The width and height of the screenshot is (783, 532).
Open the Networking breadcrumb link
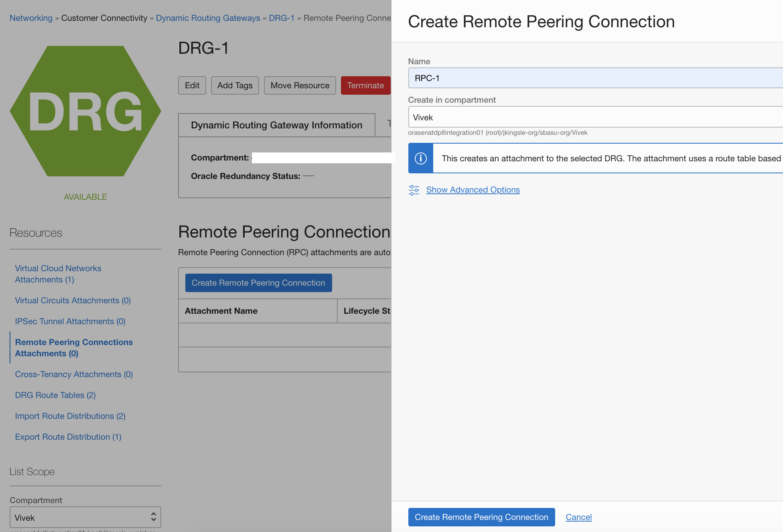click(31, 18)
